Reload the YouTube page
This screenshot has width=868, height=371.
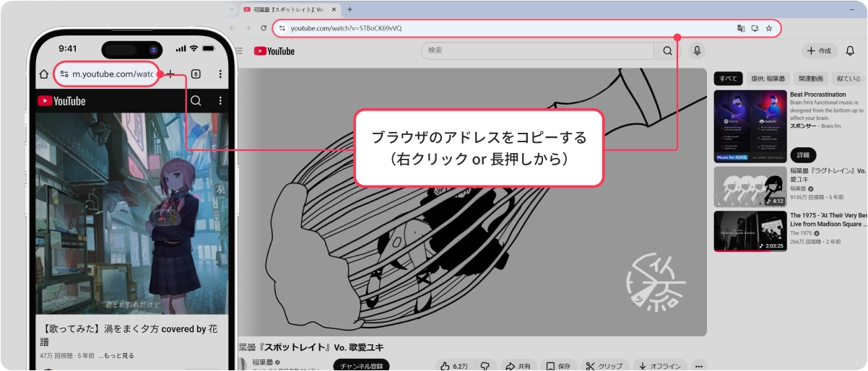point(264,28)
